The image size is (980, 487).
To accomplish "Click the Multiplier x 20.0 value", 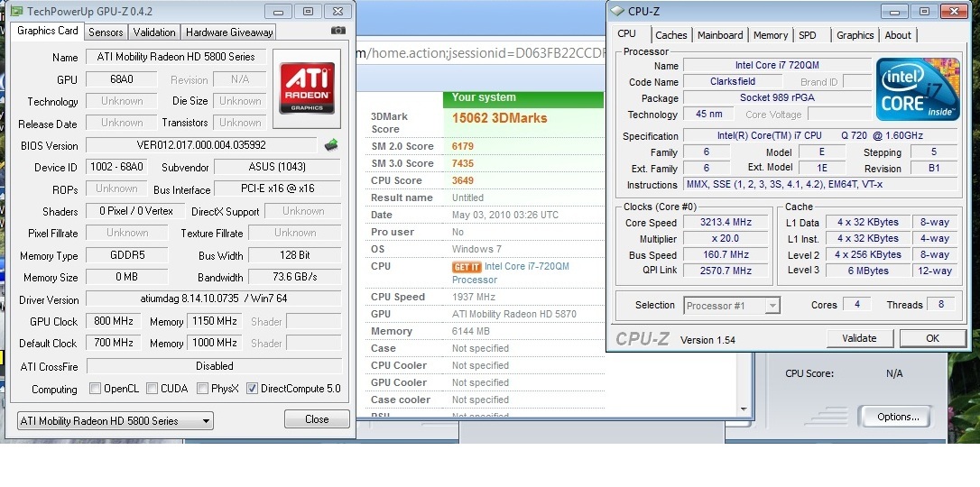I will [726, 238].
